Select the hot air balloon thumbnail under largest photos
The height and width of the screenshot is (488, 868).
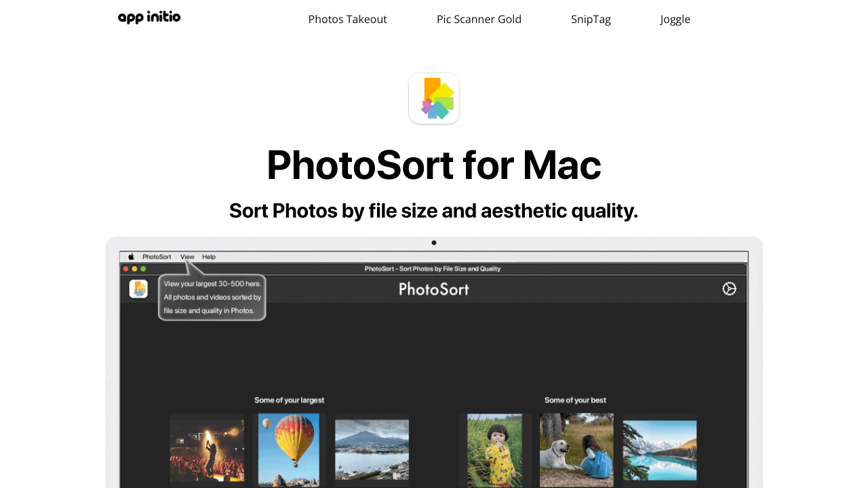click(289, 449)
